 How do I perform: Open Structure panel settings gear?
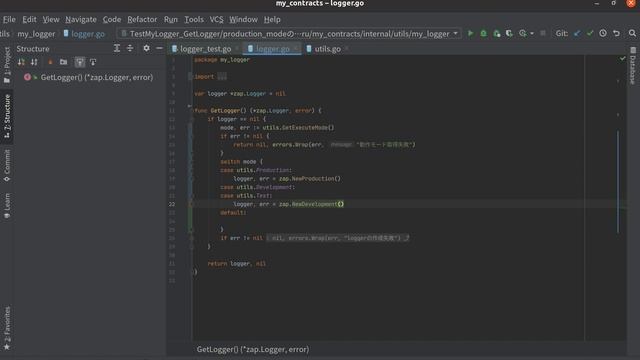click(x=146, y=48)
